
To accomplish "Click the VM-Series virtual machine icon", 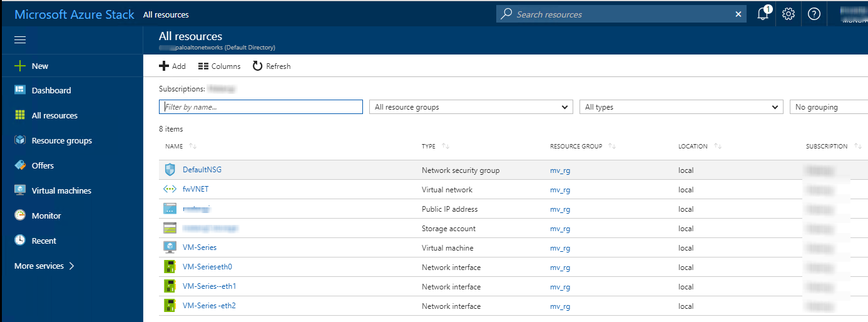I will pyautogui.click(x=170, y=247).
